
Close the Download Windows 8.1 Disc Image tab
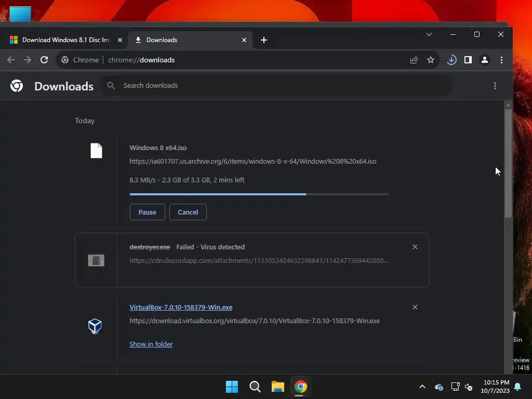tap(120, 40)
